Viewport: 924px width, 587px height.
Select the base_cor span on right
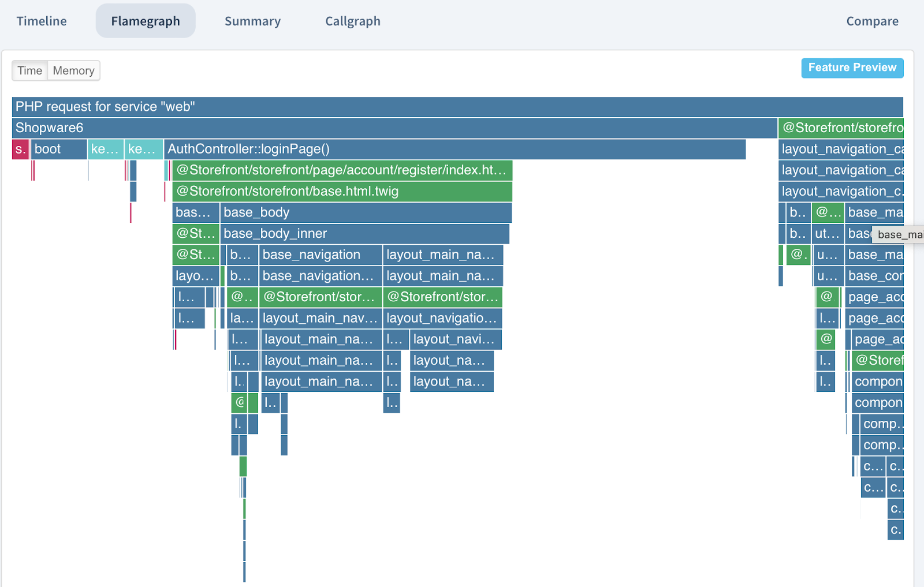click(874, 276)
